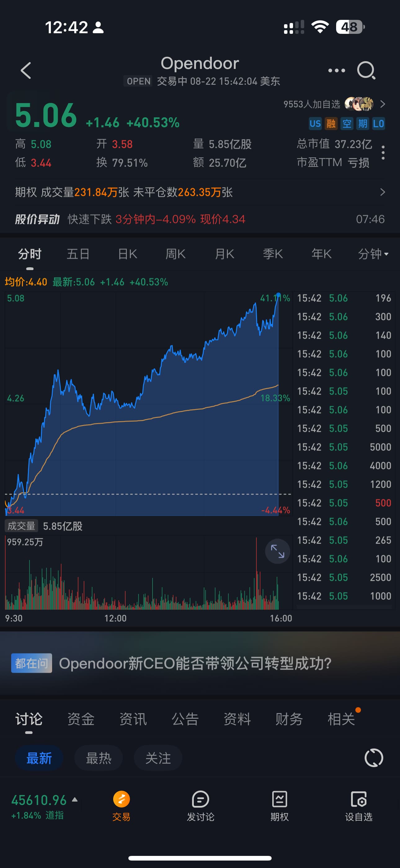This screenshot has height=868, width=400.
Task: Switch to the 季K chart tab
Action: pyautogui.click(x=273, y=254)
